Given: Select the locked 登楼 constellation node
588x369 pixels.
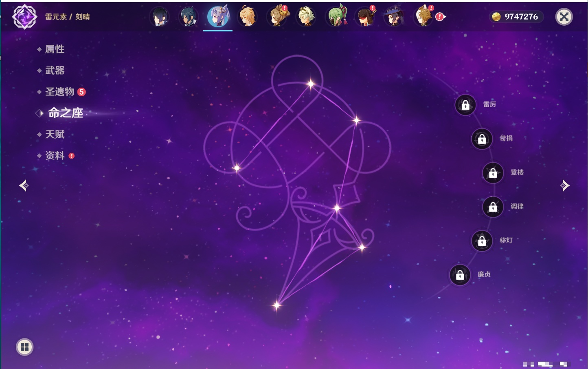Looking at the screenshot, I should click(x=493, y=173).
